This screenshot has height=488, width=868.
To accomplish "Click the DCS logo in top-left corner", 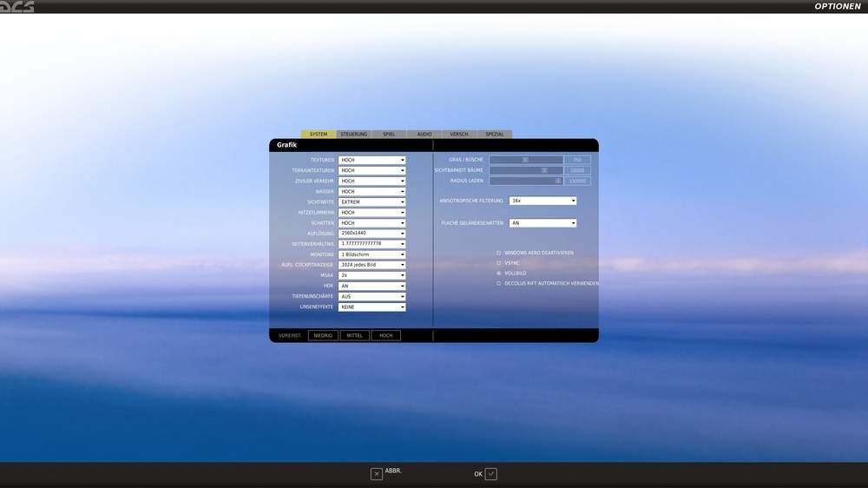I will 17,7.
